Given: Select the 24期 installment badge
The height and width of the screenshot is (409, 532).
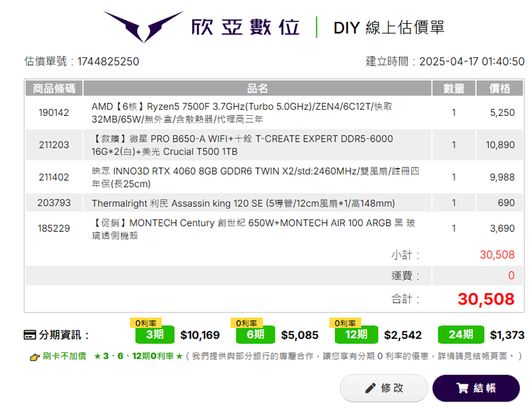Looking at the screenshot, I should [x=461, y=335].
